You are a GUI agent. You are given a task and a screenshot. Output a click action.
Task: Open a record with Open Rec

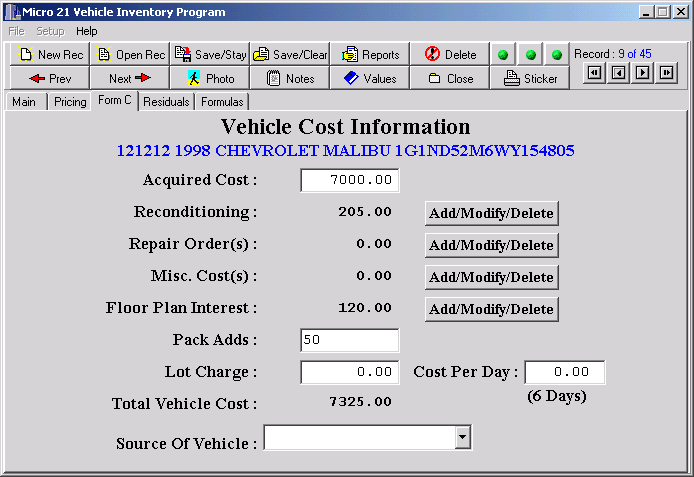(x=130, y=54)
